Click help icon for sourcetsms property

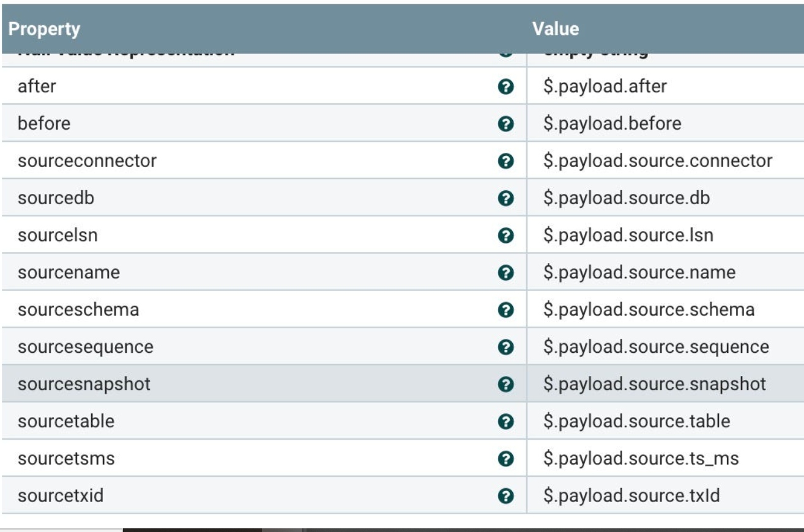(x=505, y=459)
